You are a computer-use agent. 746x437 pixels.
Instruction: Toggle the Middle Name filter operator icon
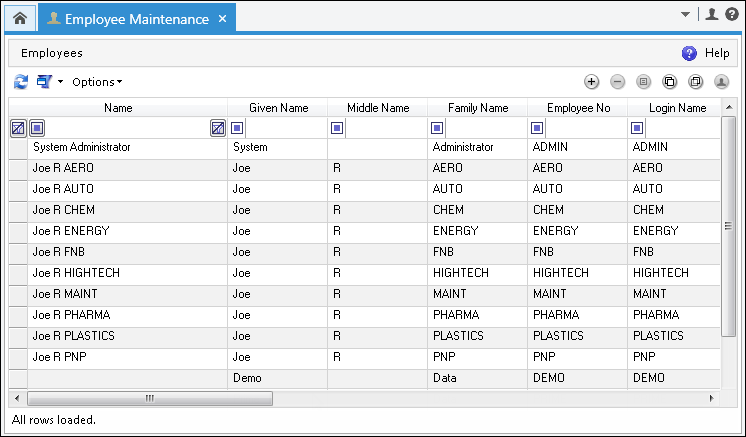tap(337, 128)
